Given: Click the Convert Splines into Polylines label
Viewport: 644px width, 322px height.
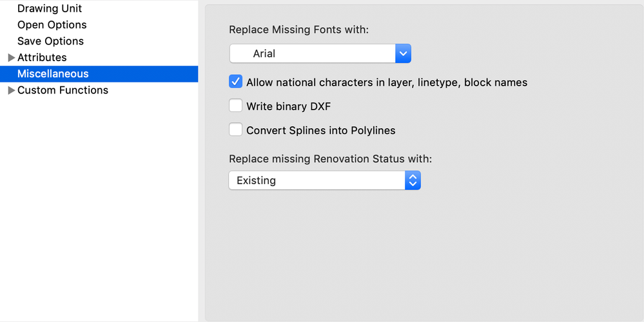Looking at the screenshot, I should (320, 130).
